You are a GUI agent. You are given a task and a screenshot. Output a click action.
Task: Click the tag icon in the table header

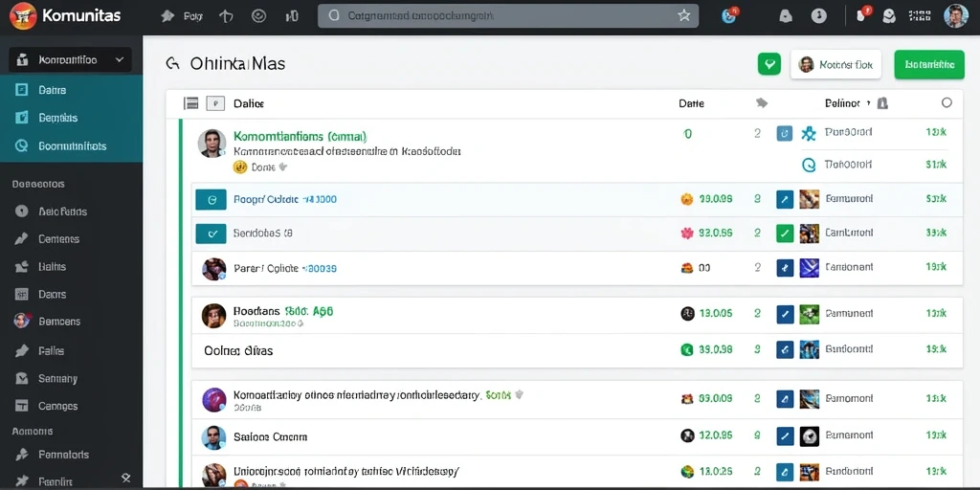coord(761,103)
